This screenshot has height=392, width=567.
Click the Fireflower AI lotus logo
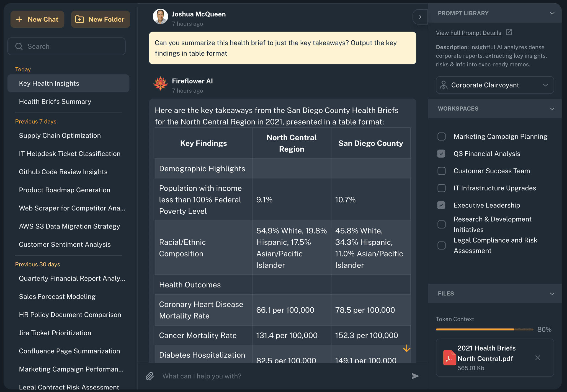[161, 84]
